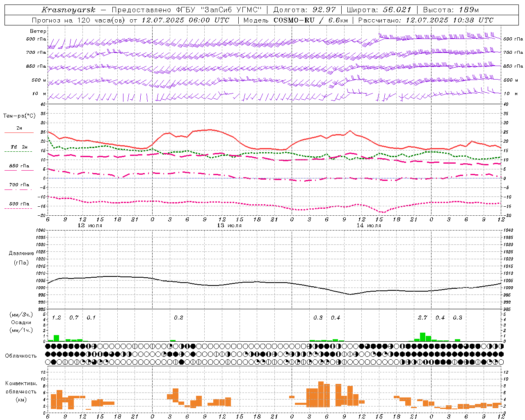Click the 'Рассчитано: 12.07.2025 10:38 UTC' timestamp
This screenshot has width=525, height=420.
(426, 20)
